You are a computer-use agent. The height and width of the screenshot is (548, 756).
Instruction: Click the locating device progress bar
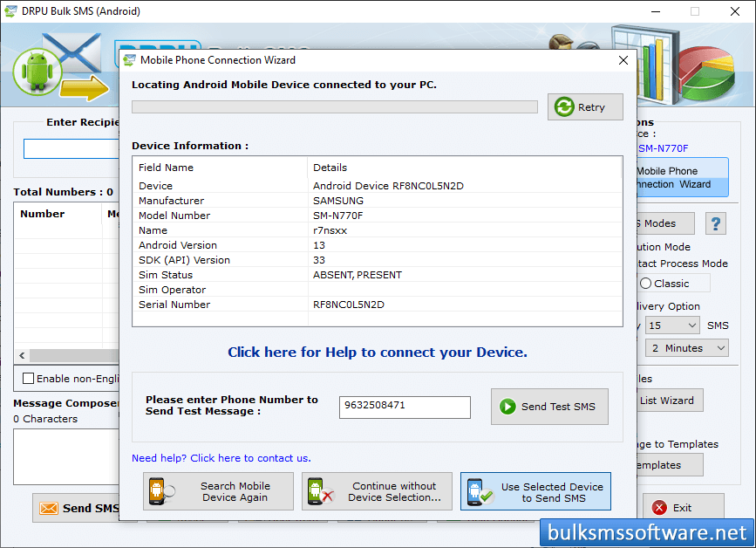point(335,106)
